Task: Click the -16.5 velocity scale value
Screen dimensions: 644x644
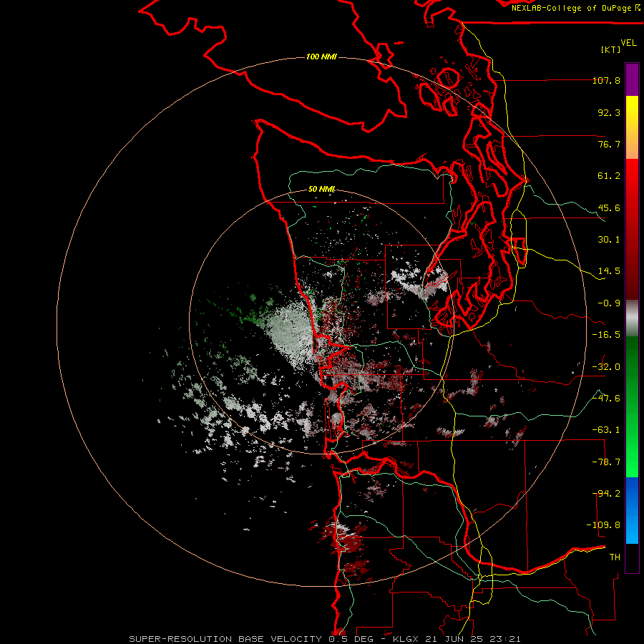Action: [606, 335]
